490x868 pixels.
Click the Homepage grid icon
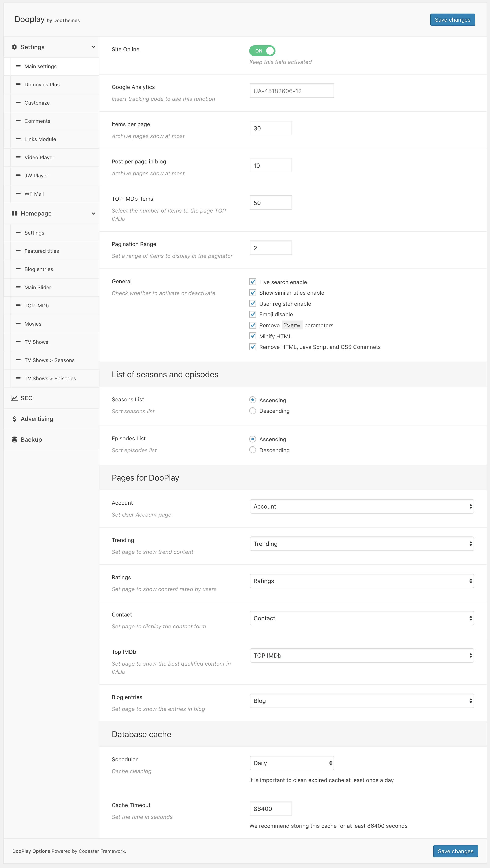14,213
